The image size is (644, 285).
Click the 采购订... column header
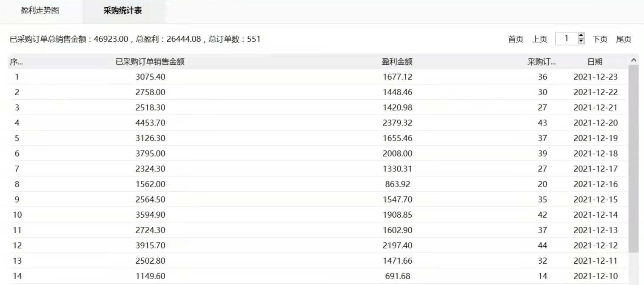coord(541,62)
